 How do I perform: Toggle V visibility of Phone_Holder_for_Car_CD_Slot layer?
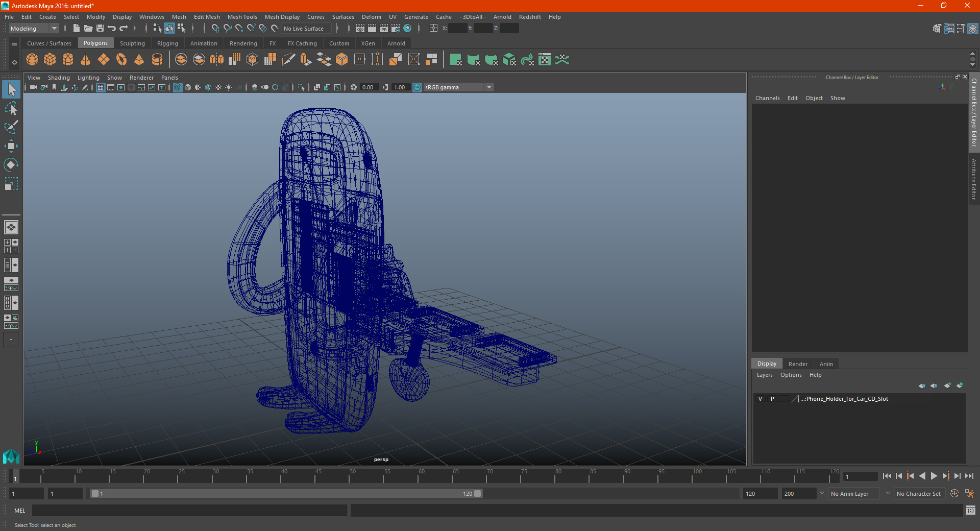pyautogui.click(x=760, y=399)
